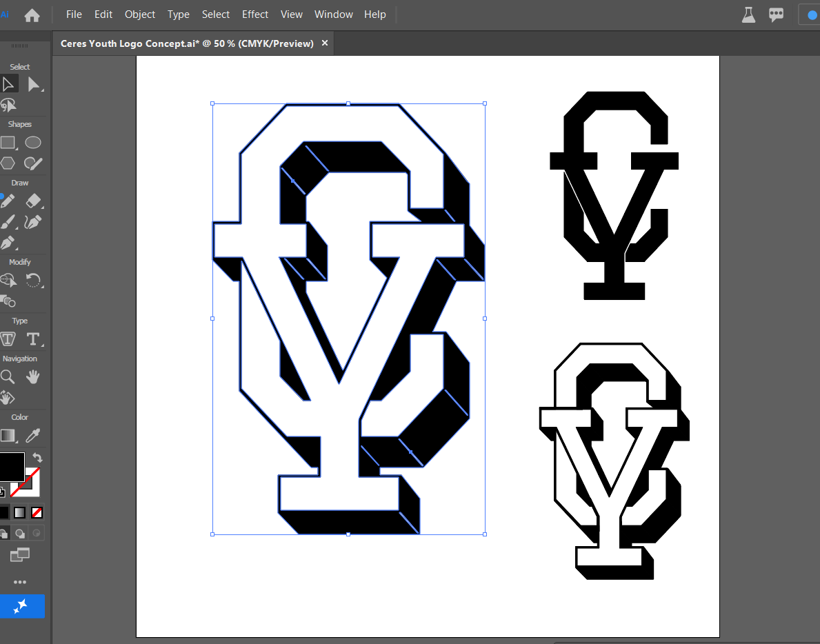820x644 pixels.
Task: Select the Curvature pen tool
Action: tap(32, 222)
